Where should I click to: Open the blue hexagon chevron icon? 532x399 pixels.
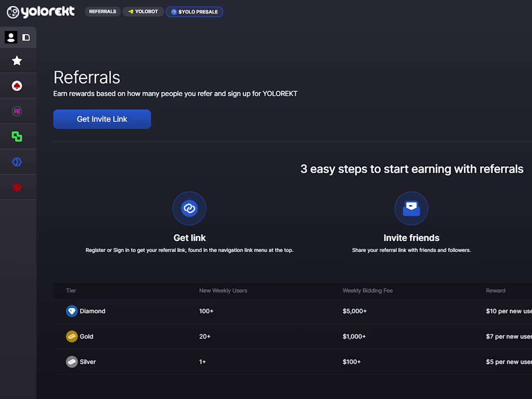[x=17, y=162]
